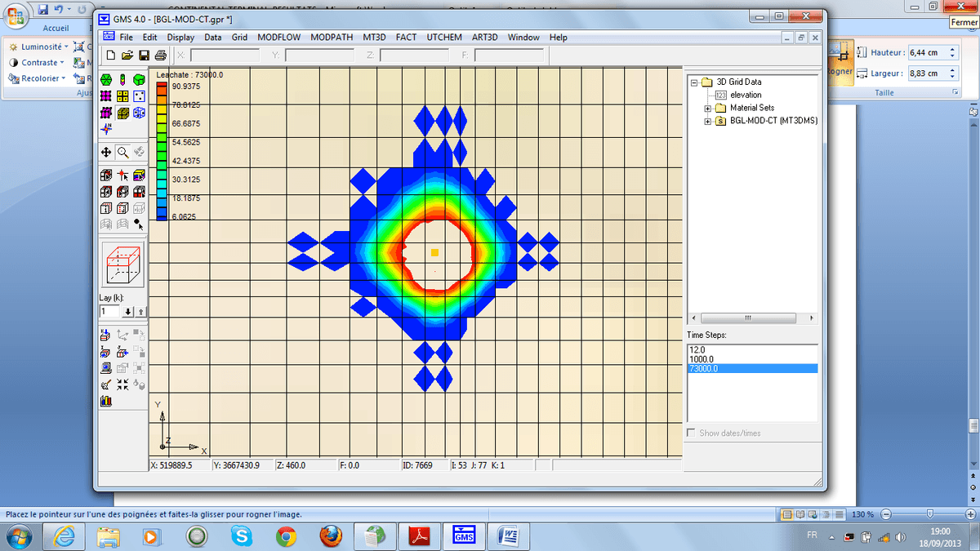This screenshot has width=980, height=551.
Task: Open the ART3D menu
Action: 485,38
